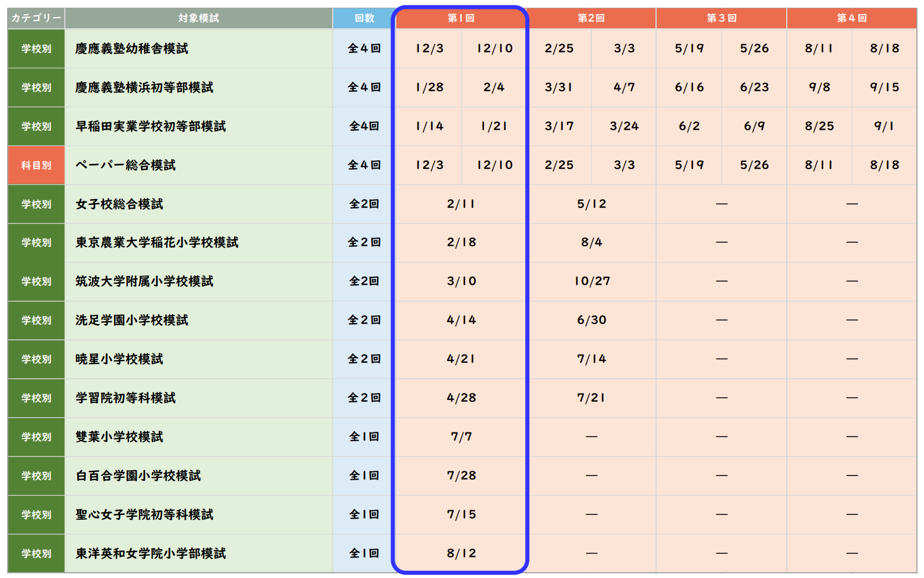Select the 第3回 header cell

point(721,18)
